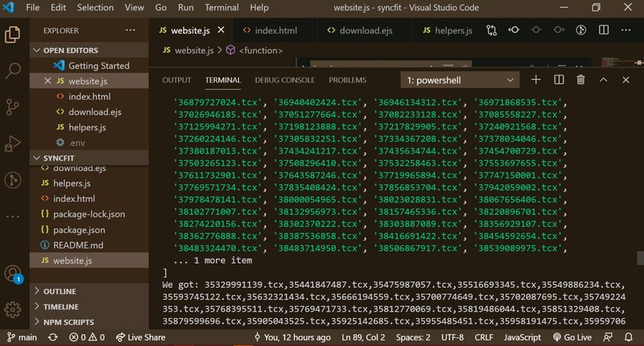This screenshot has width=644, height=346.
Task: Kill the terminal with trash icon
Action: coord(580,80)
